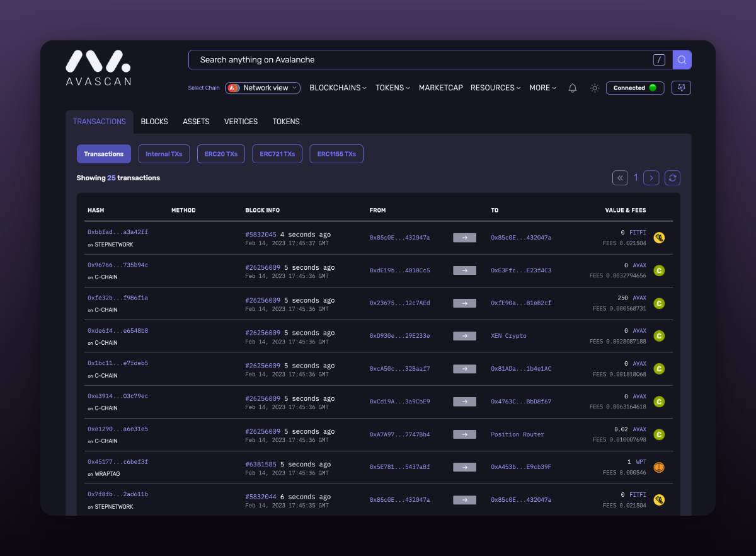The height and width of the screenshot is (556, 756).
Task: Go to next page of transactions
Action: 651,178
